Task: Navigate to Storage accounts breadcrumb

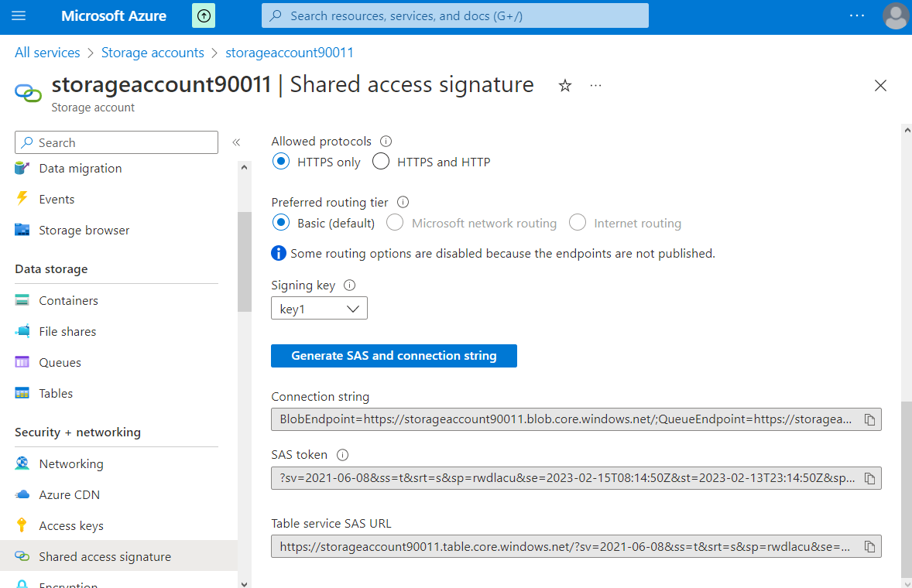Action: [153, 53]
